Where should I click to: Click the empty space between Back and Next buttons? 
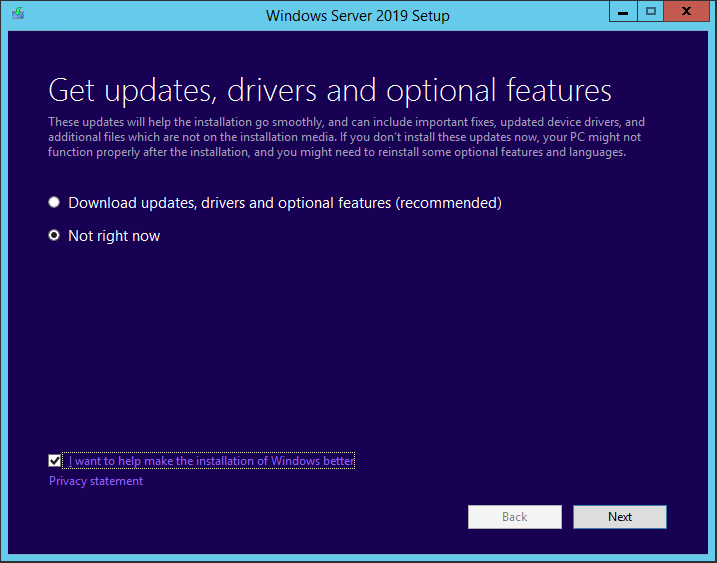coord(566,517)
